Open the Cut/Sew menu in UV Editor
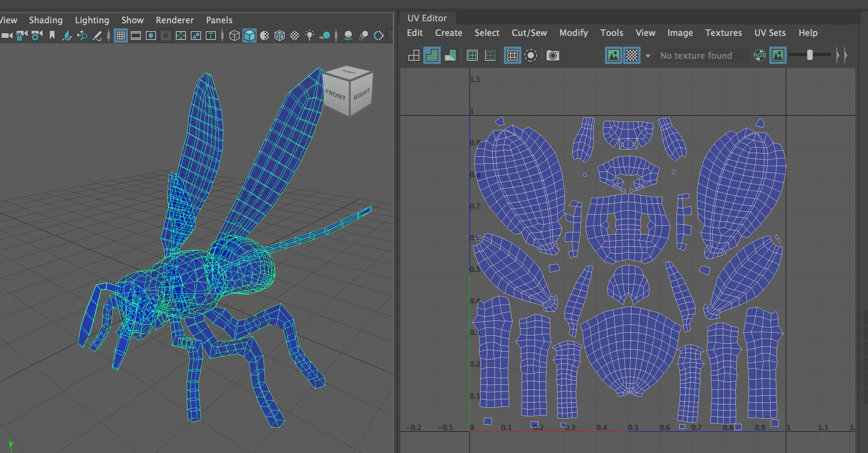This screenshot has width=868, height=453. 529,33
